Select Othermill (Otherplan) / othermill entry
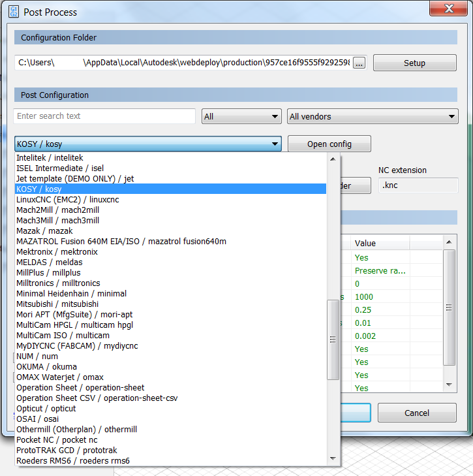Viewport: 473px width, 476px height. pos(76,429)
